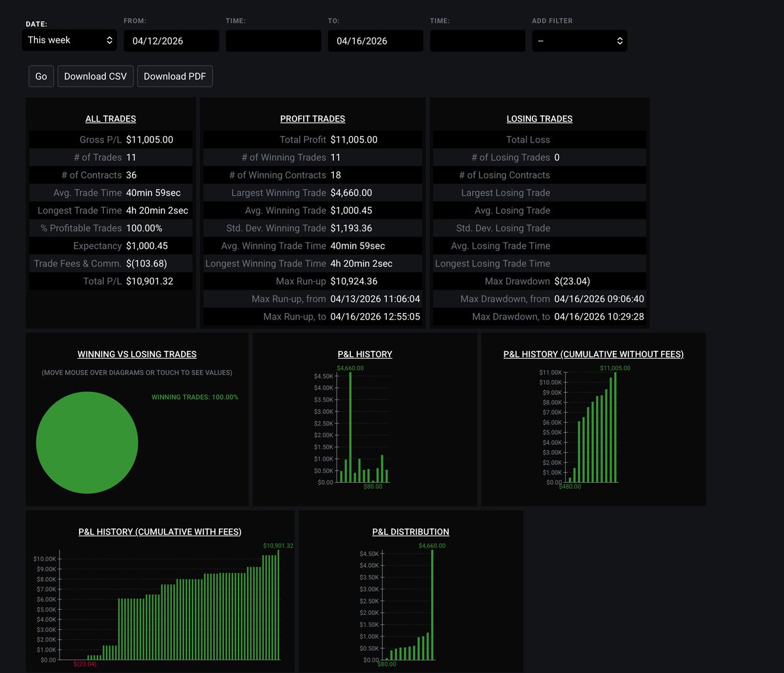This screenshot has width=784, height=673.
Task: Click Max Drawdown to date 04/16/2026 10:29:28
Action: (x=599, y=316)
